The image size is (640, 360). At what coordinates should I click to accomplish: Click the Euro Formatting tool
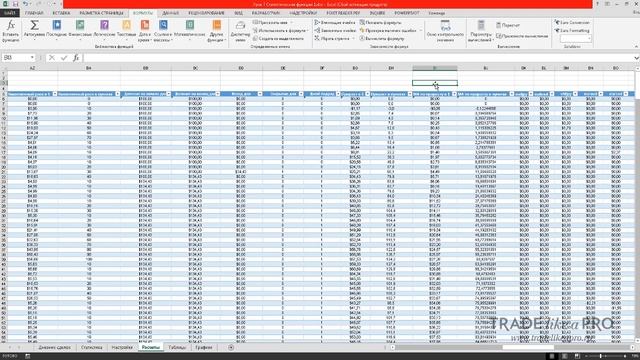572,31
